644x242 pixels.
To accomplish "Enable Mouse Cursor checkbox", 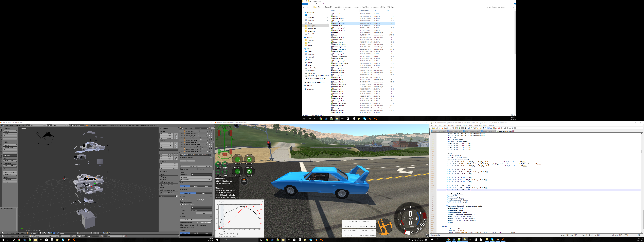I will [197, 225].
